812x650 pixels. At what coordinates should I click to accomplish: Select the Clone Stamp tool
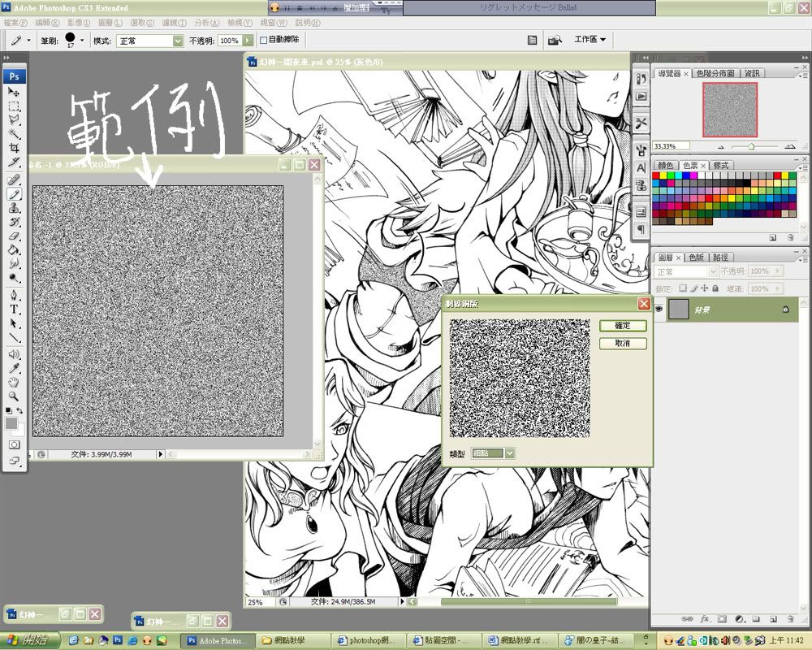point(14,208)
